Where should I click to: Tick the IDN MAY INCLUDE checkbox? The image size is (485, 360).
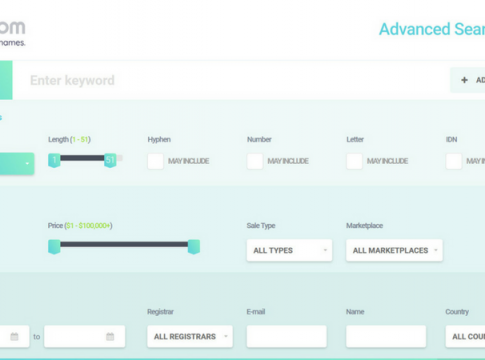(x=454, y=161)
